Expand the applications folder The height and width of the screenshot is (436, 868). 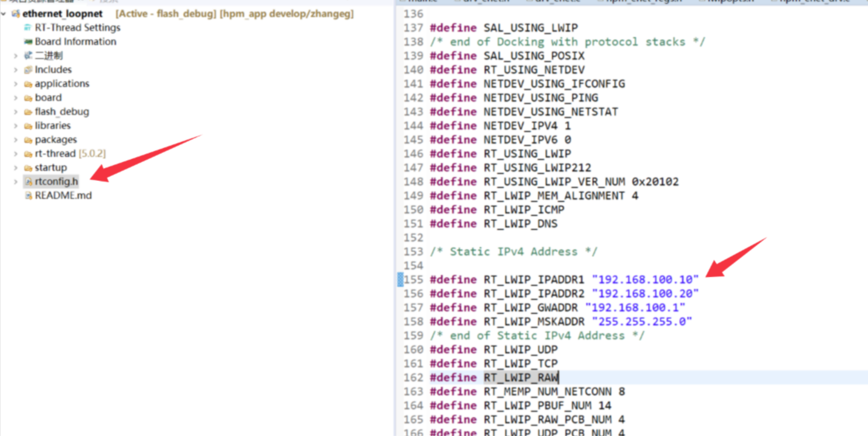(16, 83)
